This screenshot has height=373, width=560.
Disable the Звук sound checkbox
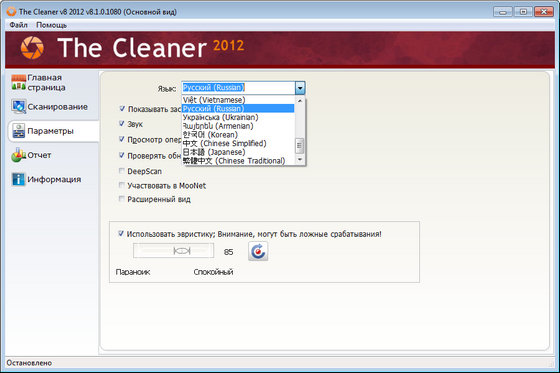pyautogui.click(x=122, y=124)
